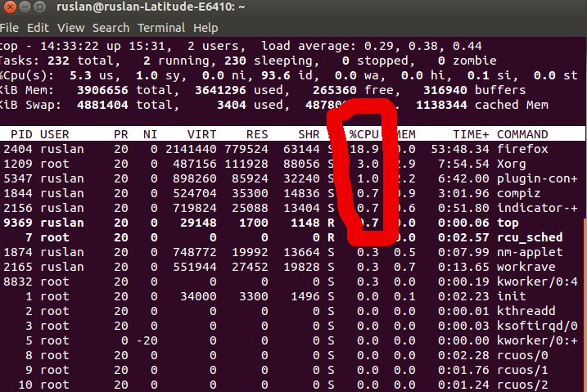Open the Terminal menu
Viewport: 587px width, 392px height.
161,28
